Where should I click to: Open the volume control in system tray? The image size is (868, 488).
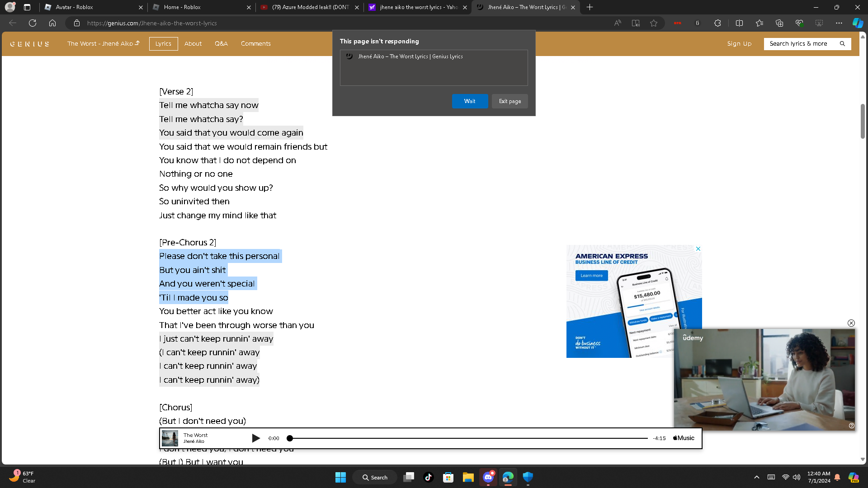click(797, 477)
